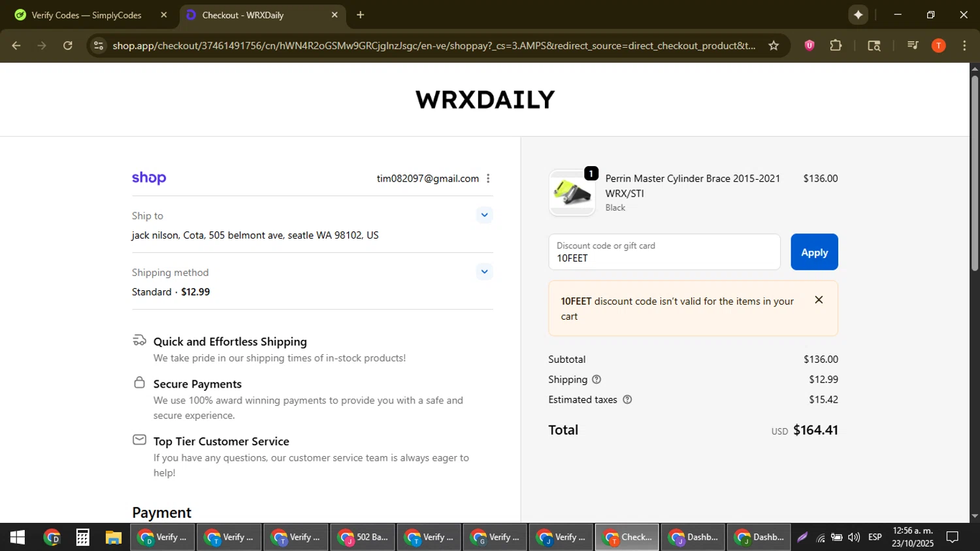Open the notification center icon

[x=953, y=537]
